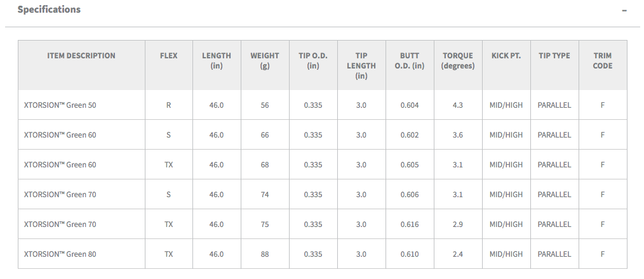Select the 2.4 torque cell
The height and width of the screenshot is (279, 644).
(458, 254)
